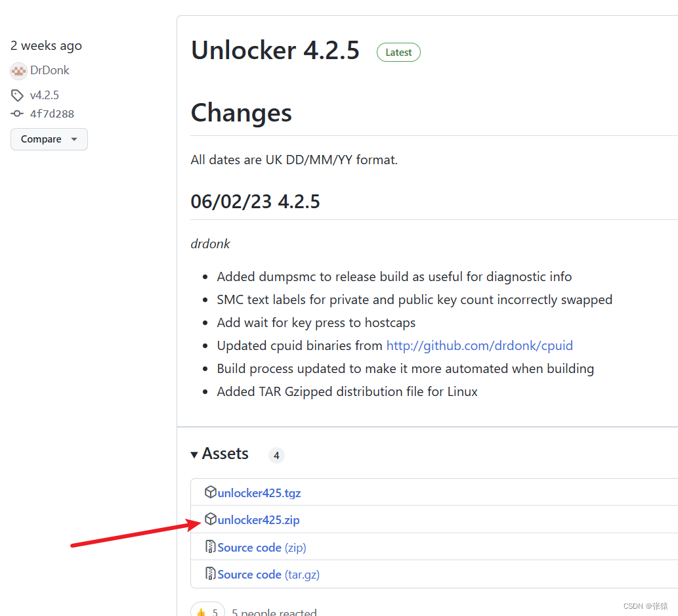Click the file icon beside Source code (zip)
Screen dimensions: 678x616
click(x=211, y=547)
